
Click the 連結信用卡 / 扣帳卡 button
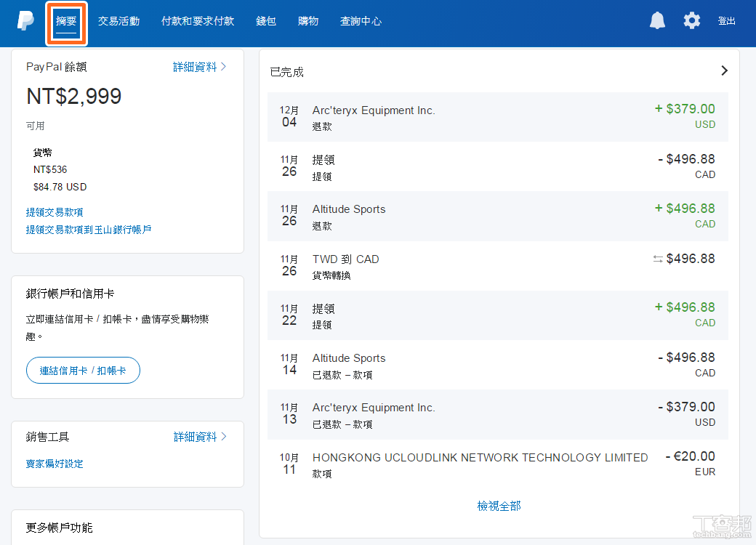pyautogui.click(x=83, y=370)
